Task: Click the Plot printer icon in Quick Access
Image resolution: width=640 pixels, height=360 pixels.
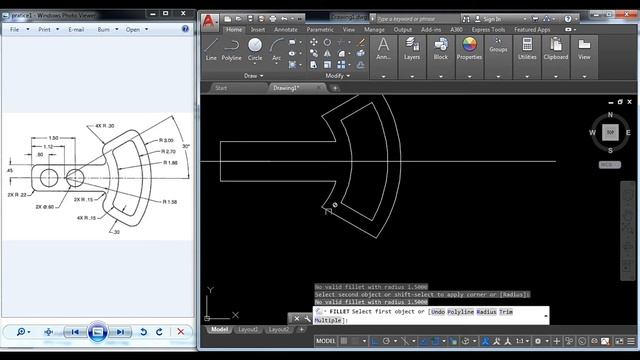Action: pos(273,19)
